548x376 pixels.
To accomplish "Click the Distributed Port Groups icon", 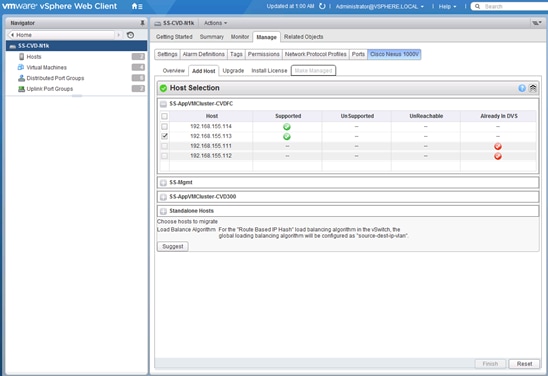I will tap(21, 78).
